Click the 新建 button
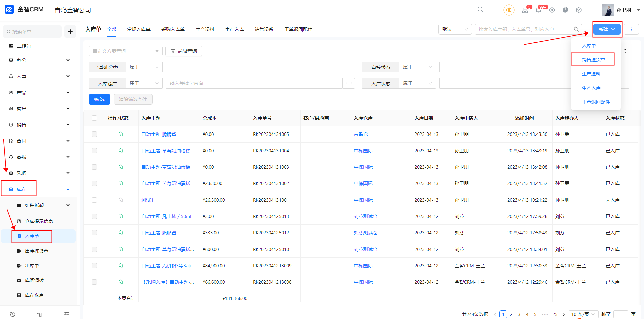644x319 pixels. pyautogui.click(x=607, y=29)
